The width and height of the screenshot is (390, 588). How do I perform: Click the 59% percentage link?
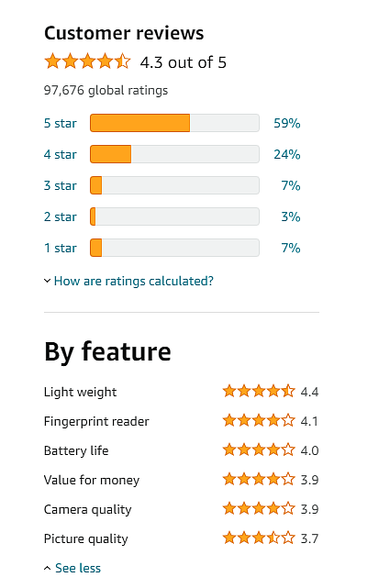[x=287, y=123]
